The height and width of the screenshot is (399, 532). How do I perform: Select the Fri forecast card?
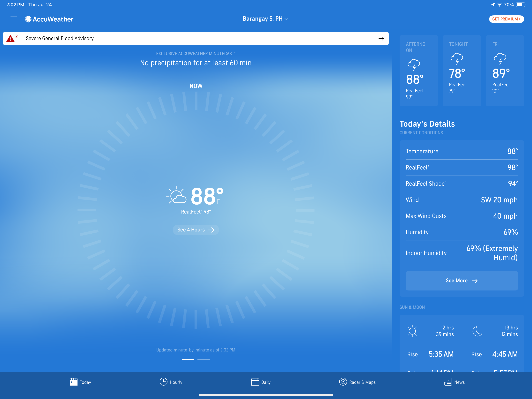505,71
